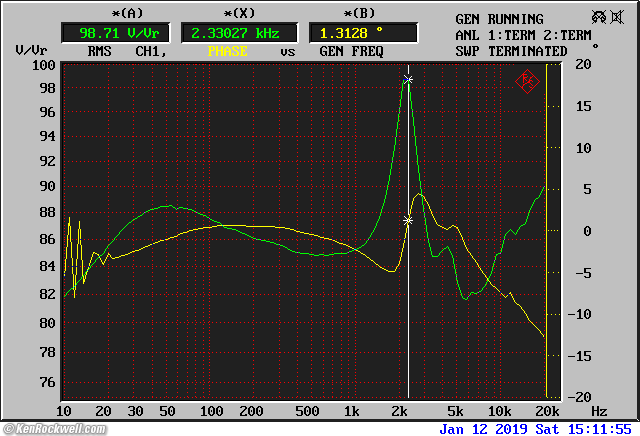Click the *(A) cursor label
The width and height of the screenshot is (640, 436).
(101, 12)
